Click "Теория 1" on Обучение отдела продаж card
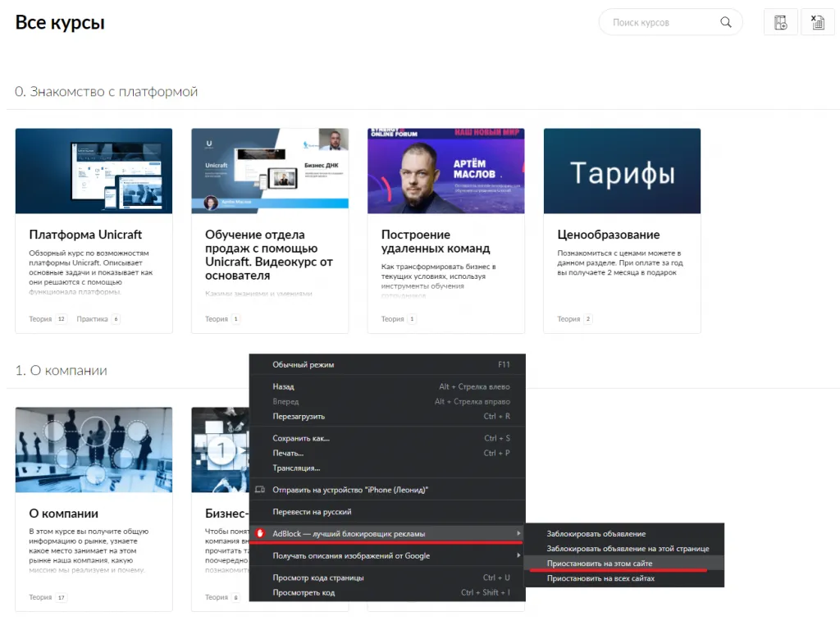Screen dimensions: 840x621 tap(222, 319)
